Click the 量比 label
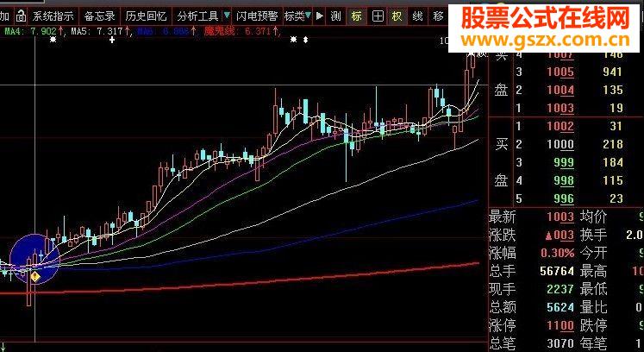 pos(593,307)
